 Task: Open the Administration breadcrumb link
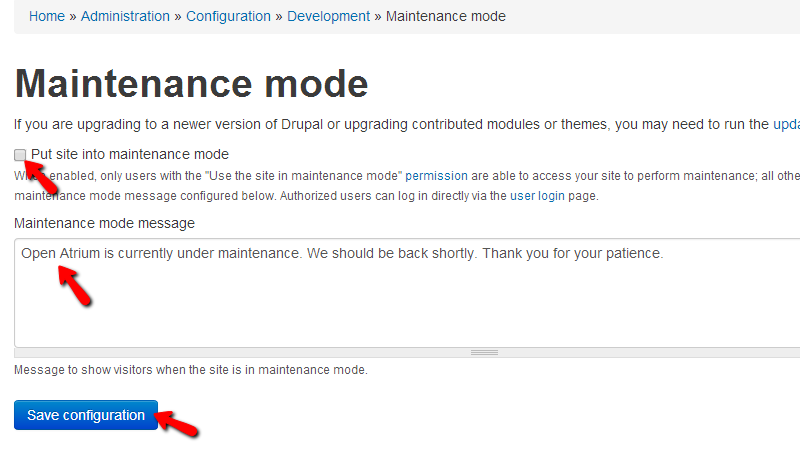125,16
